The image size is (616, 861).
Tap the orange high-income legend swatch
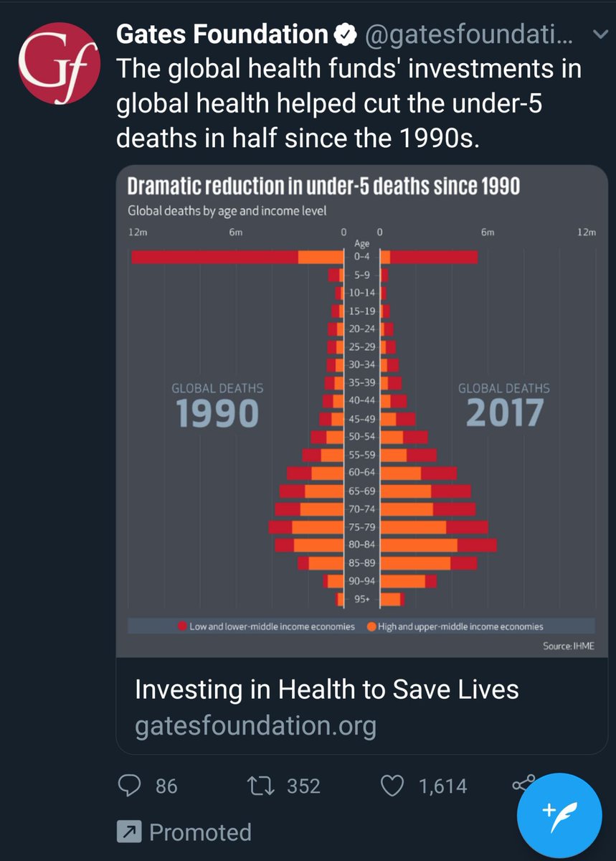tap(372, 626)
